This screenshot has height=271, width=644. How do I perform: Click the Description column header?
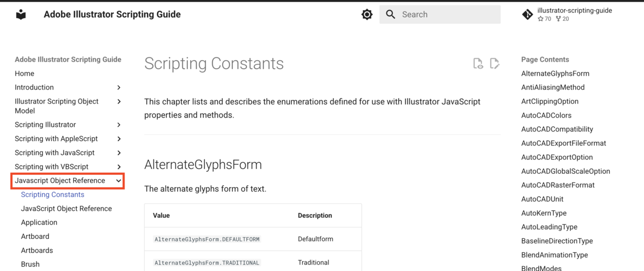point(315,216)
